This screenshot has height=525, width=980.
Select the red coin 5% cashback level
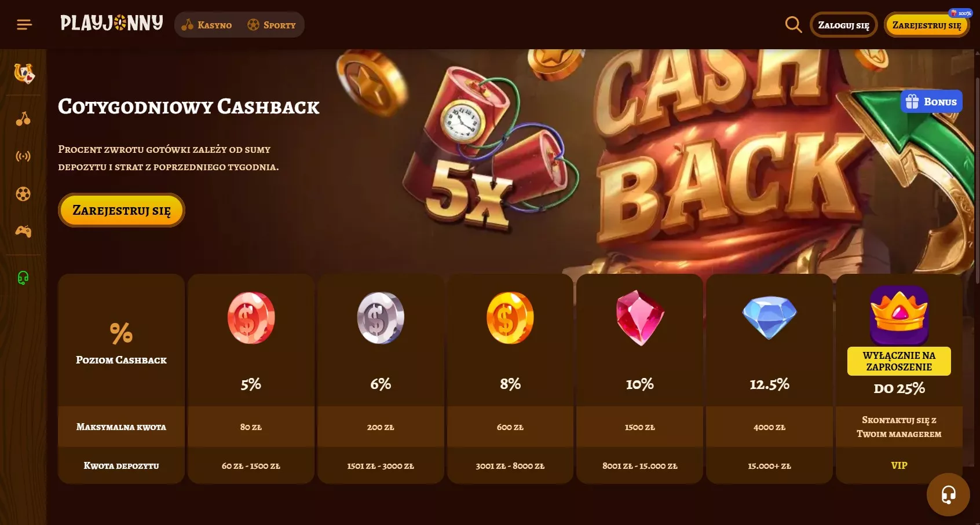251,379
